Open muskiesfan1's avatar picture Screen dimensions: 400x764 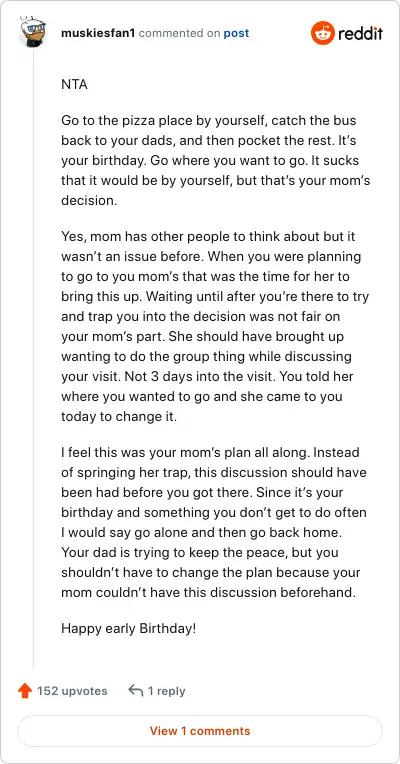click(x=33, y=32)
